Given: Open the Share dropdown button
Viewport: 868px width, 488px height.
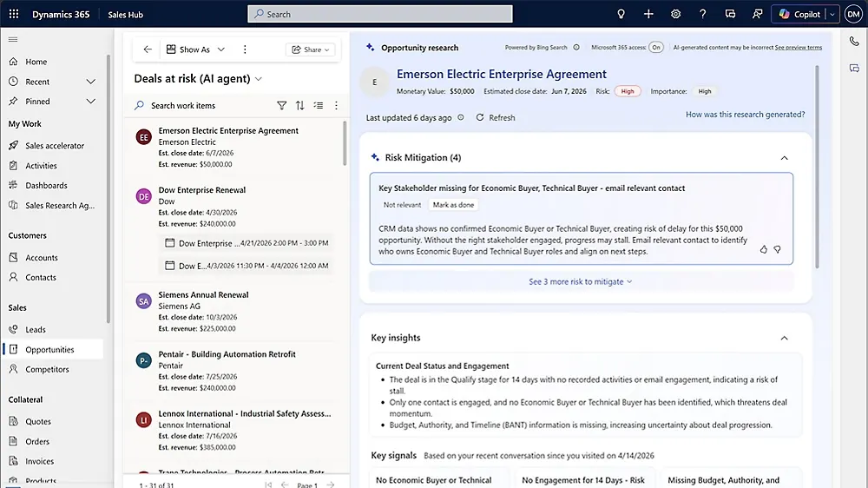Looking at the screenshot, I should [x=310, y=49].
